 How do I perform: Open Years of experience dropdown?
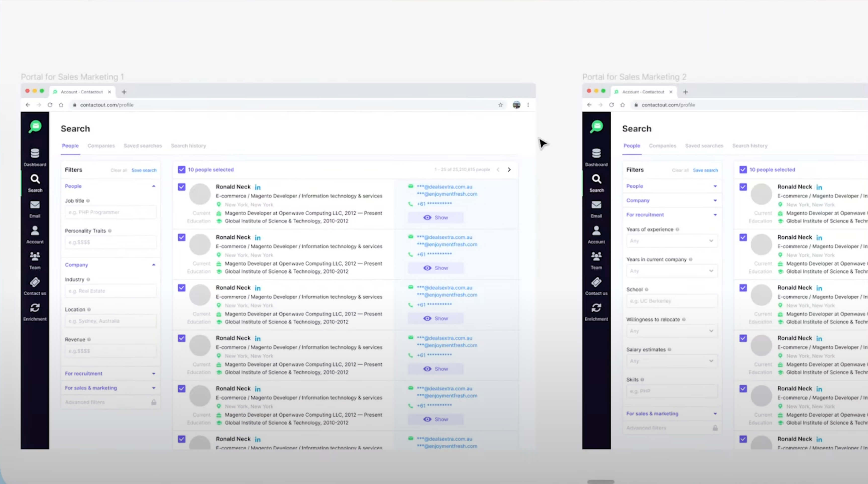pyautogui.click(x=672, y=241)
